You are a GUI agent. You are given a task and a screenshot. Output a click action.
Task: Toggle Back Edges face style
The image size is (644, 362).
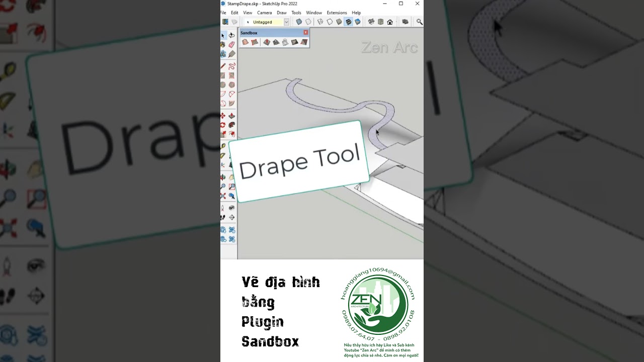308,22
